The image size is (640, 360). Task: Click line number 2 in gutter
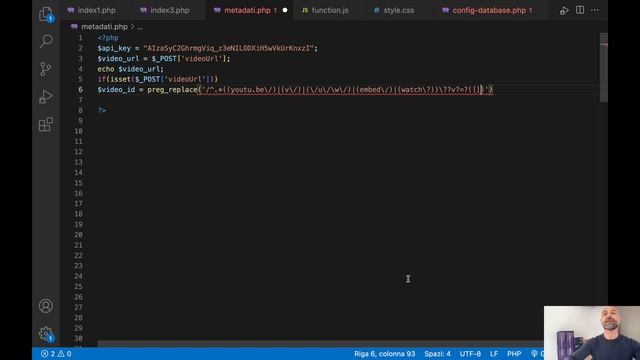(80, 48)
